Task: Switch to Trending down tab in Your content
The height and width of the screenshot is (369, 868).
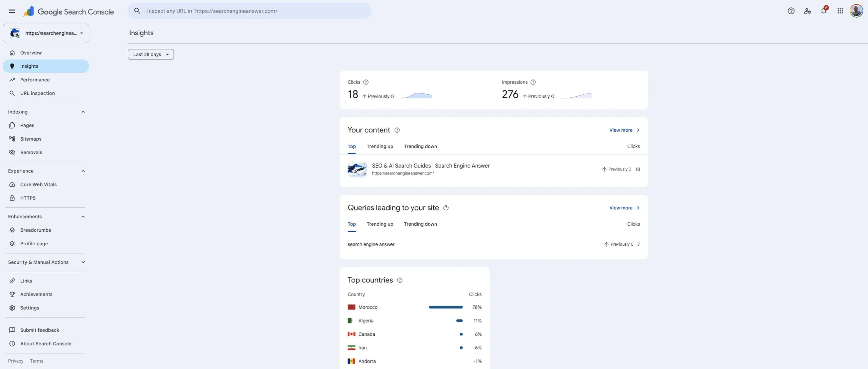Action: click(420, 147)
